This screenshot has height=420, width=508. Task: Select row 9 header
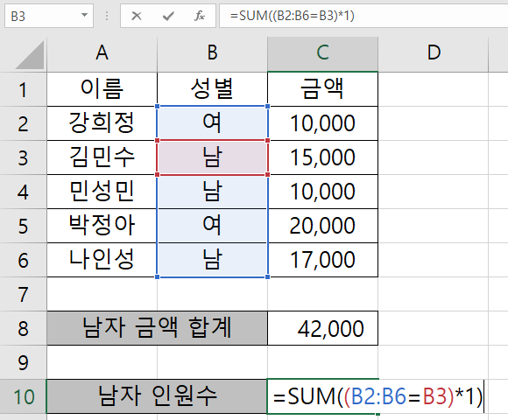23,362
